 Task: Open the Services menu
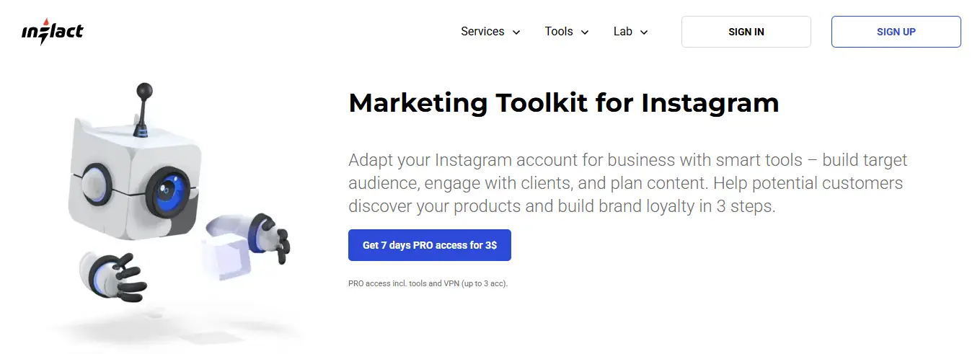[x=482, y=32]
